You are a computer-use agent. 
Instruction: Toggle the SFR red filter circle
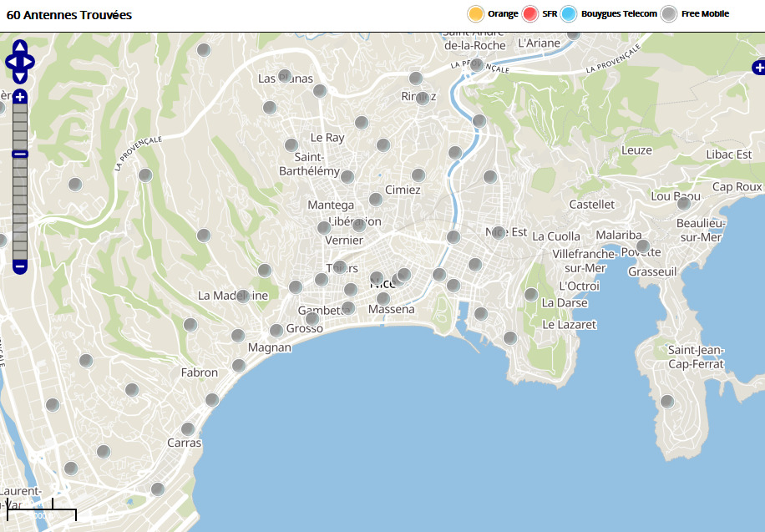click(530, 14)
